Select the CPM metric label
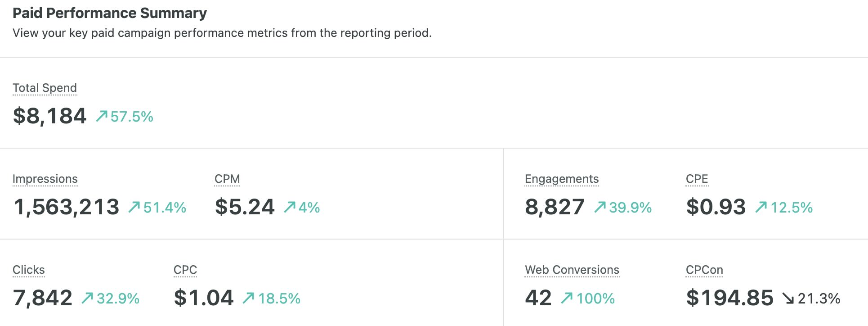This screenshot has height=326, width=868. pyautogui.click(x=227, y=179)
